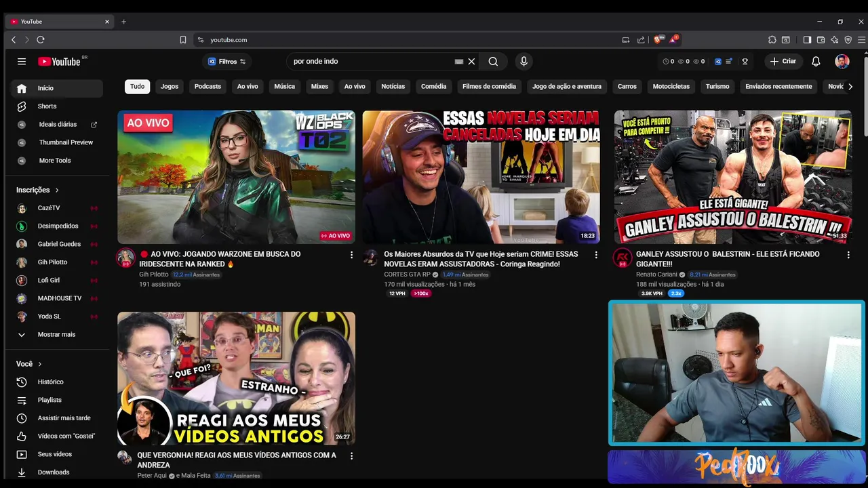Bookmark this page using the bookmark icon
The image size is (868, 488).
tap(183, 40)
